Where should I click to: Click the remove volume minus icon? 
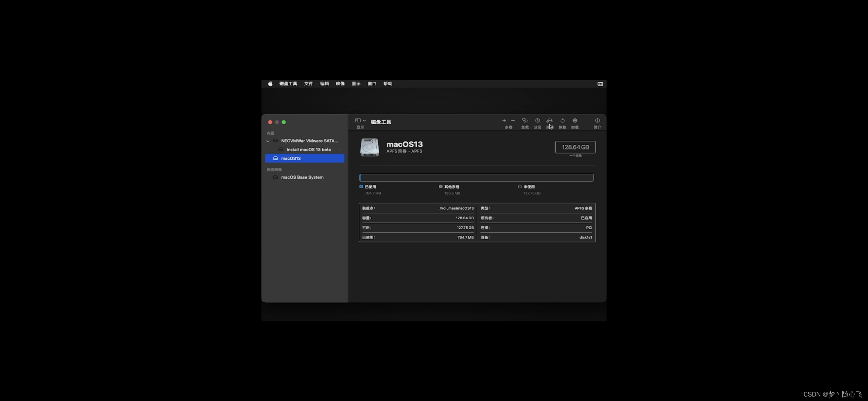pyautogui.click(x=513, y=120)
